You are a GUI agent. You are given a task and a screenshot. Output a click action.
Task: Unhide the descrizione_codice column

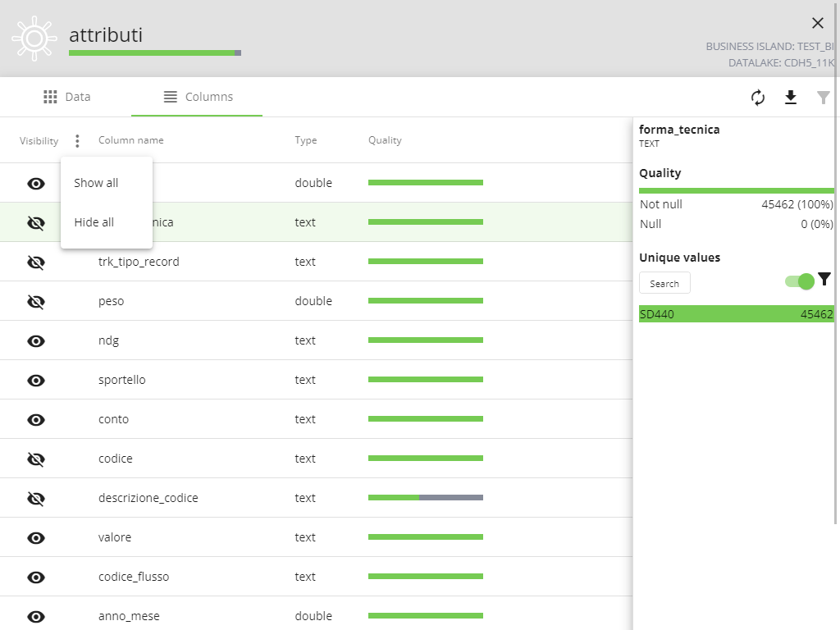[36, 498]
